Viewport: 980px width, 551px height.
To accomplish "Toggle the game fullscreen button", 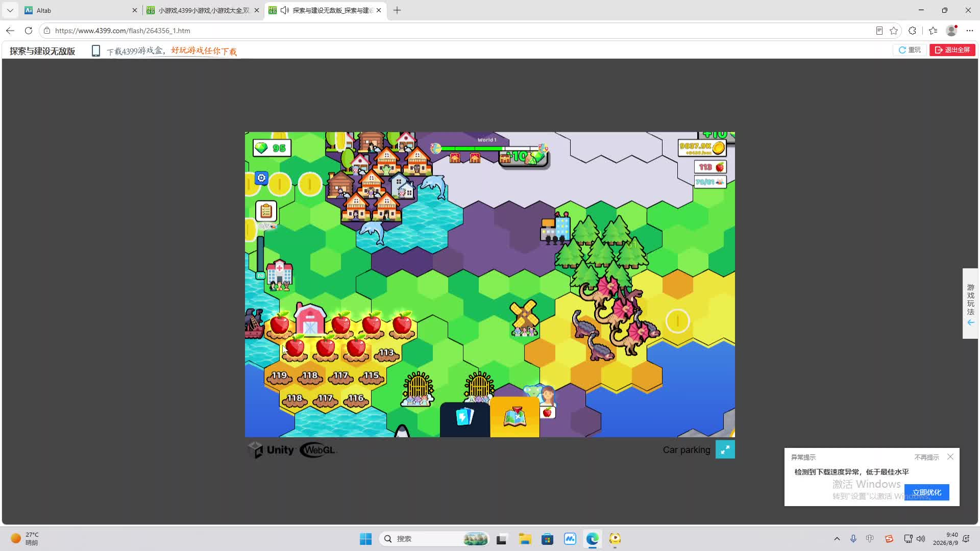I will [x=725, y=449].
